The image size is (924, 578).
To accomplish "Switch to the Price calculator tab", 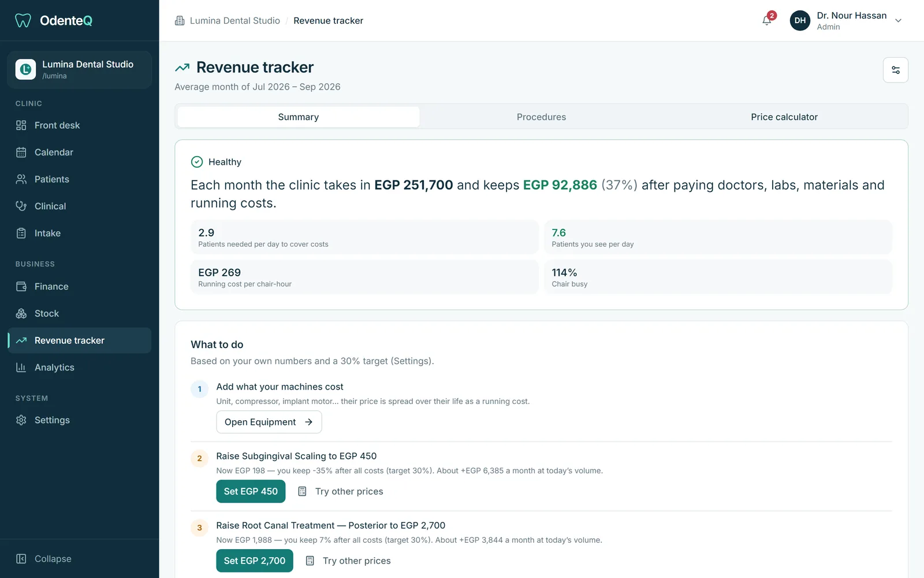I will (x=784, y=117).
